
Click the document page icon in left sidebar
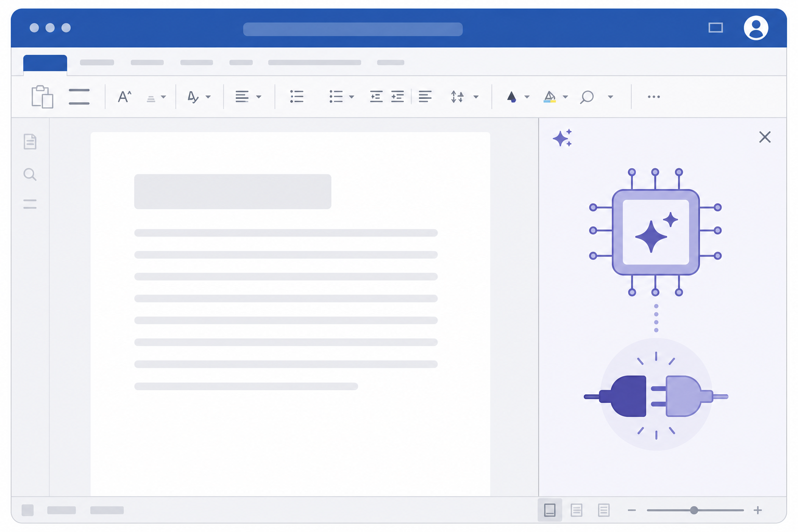tap(30, 141)
